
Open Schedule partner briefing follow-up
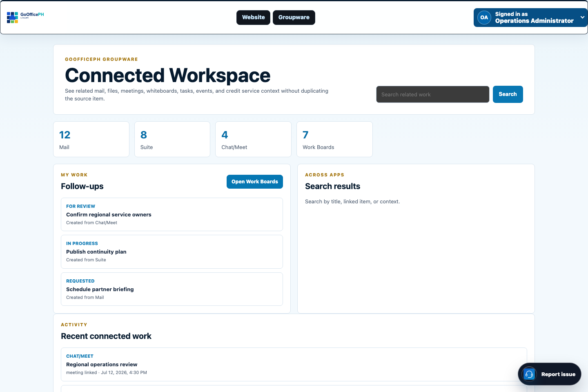[172, 289]
